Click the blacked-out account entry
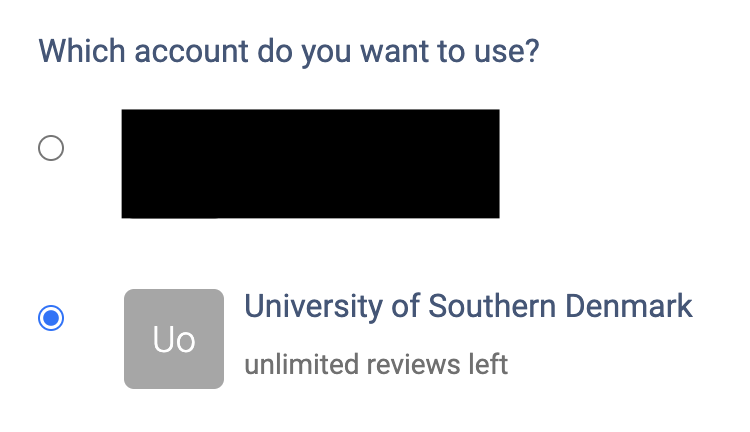The height and width of the screenshot is (432, 750). coord(310,164)
